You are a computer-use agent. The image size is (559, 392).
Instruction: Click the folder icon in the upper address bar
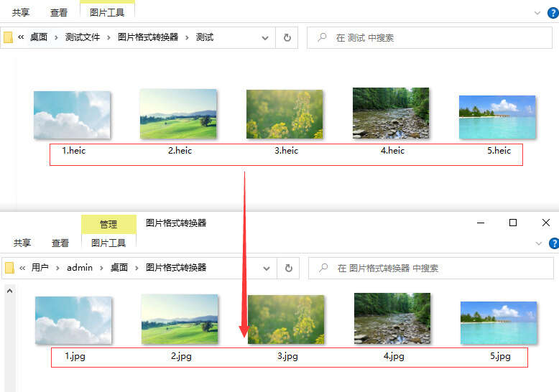(8, 37)
